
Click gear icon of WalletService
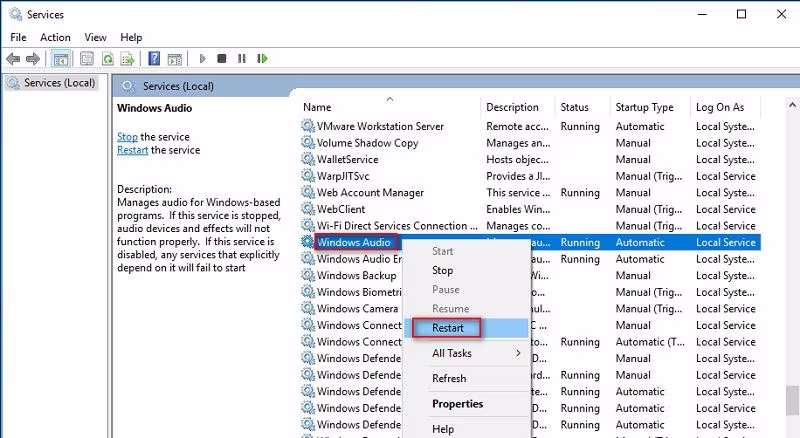point(308,159)
